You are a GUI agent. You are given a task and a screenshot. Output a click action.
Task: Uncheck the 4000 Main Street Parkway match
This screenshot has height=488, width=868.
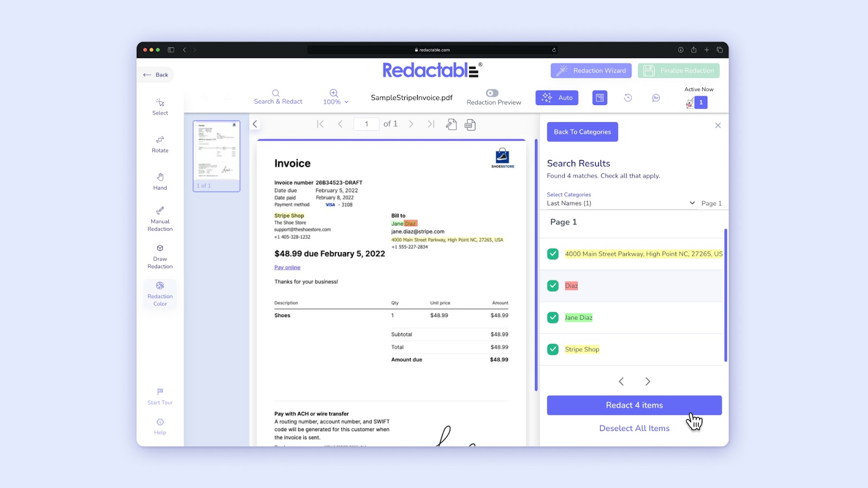553,254
